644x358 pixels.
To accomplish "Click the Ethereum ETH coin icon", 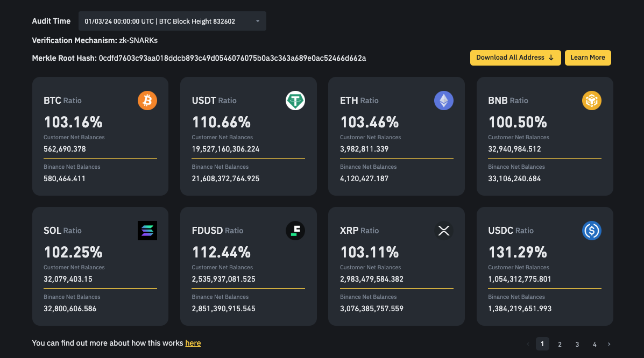I will click(444, 101).
